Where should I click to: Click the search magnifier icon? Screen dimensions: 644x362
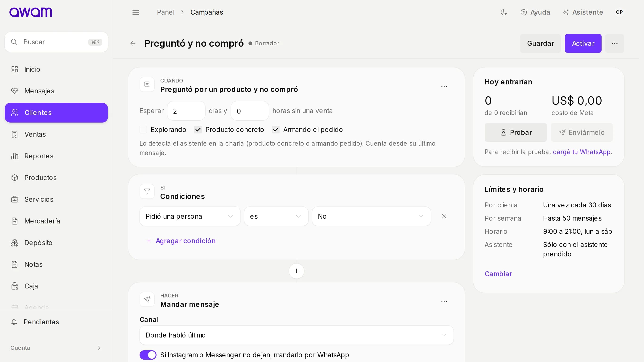[14, 42]
